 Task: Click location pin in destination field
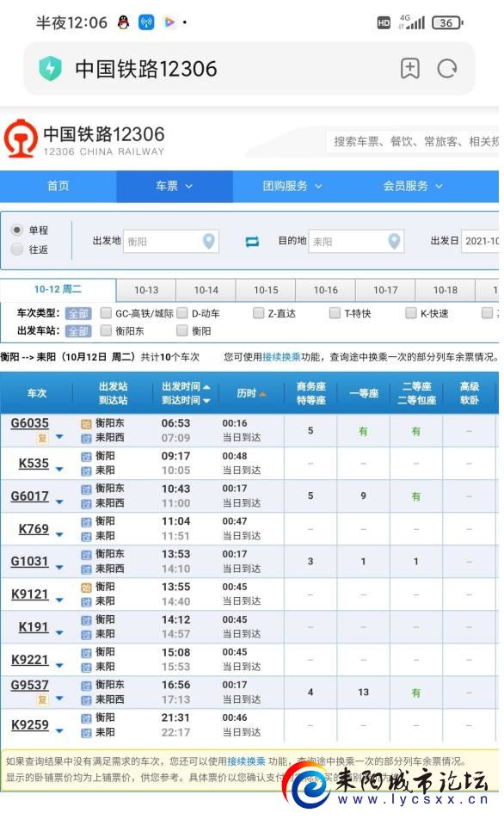pyautogui.click(x=394, y=241)
